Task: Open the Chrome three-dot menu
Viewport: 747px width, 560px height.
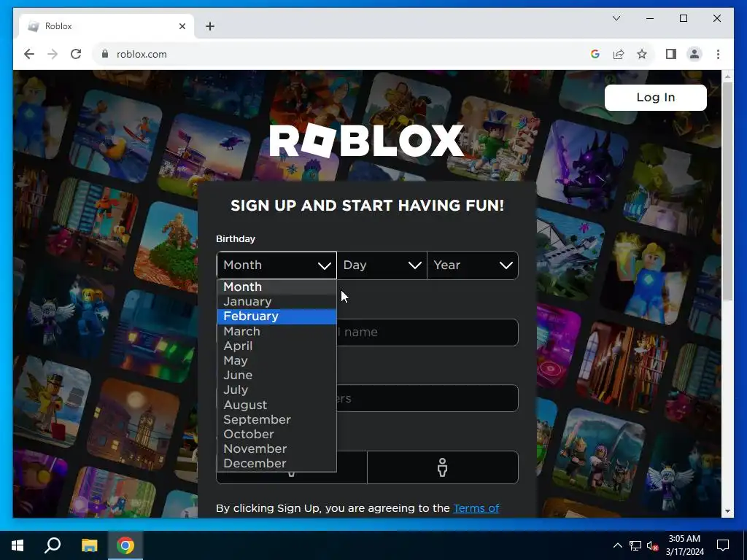Action: click(718, 54)
